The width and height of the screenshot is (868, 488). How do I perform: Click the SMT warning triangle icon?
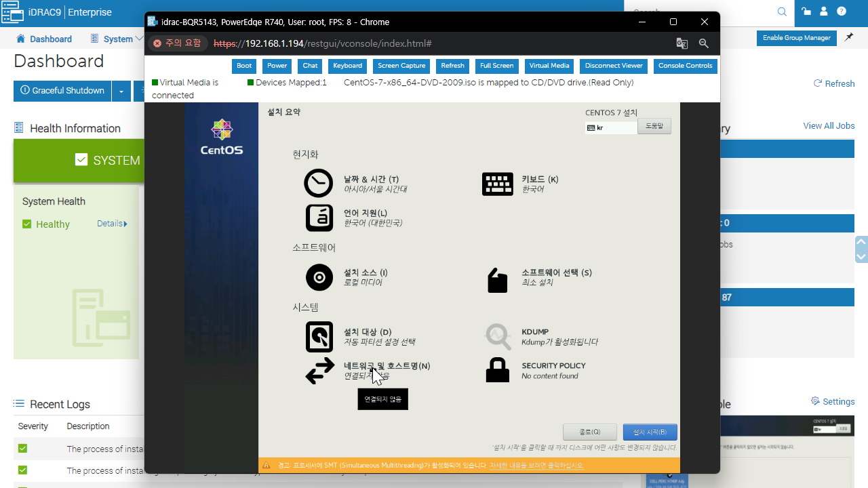(267, 466)
